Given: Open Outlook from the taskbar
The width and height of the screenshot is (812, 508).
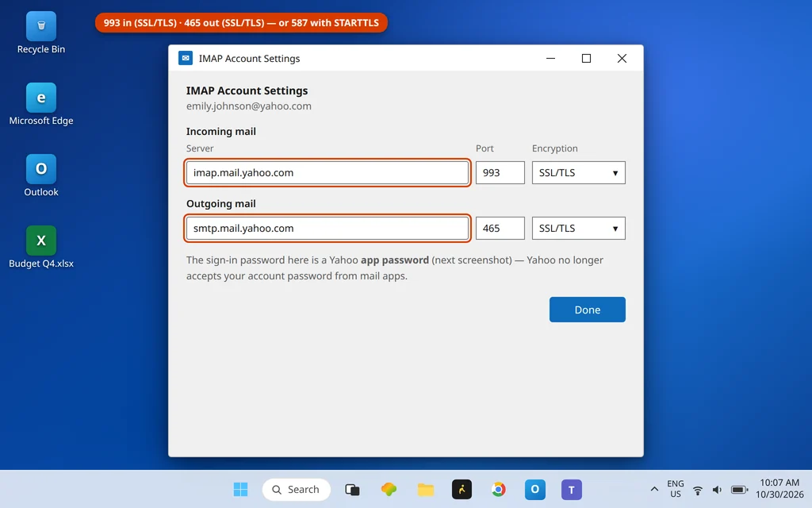Looking at the screenshot, I should point(535,489).
